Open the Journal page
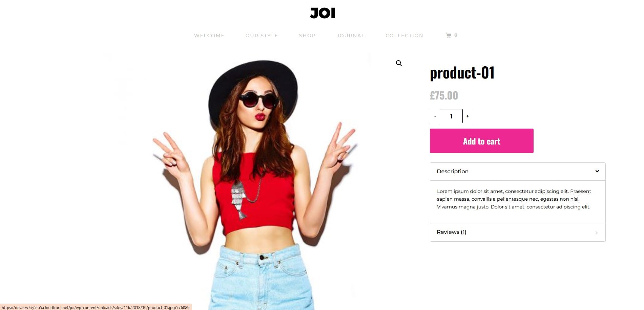The width and height of the screenshot is (644, 310). pos(351,36)
